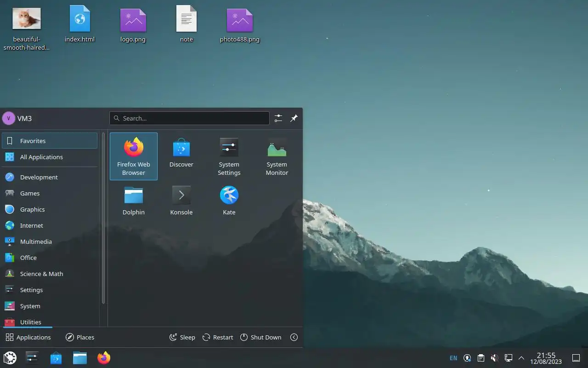This screenshot has height=368, width=588.
Task: Click the KDE application launcher taskbar button
Action: [10, 357]
